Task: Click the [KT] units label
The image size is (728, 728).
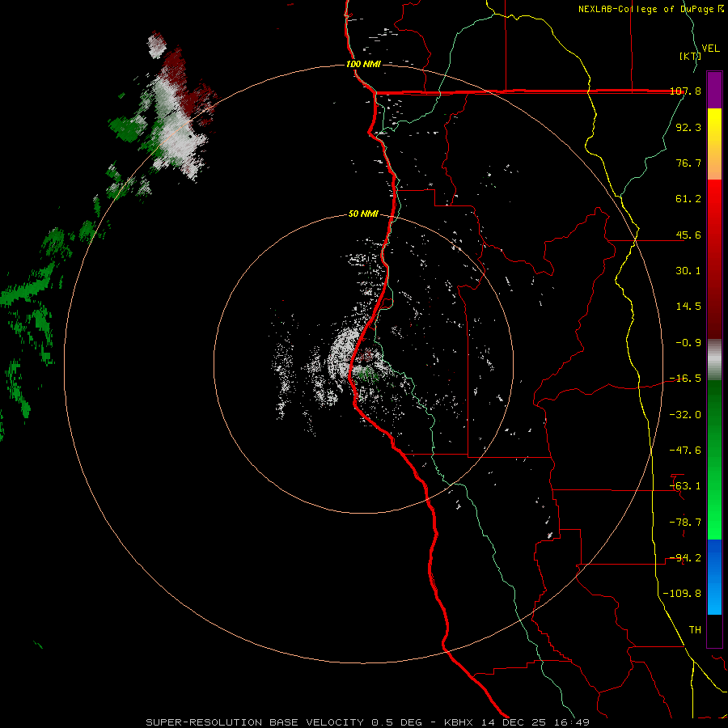Action: 689,56
